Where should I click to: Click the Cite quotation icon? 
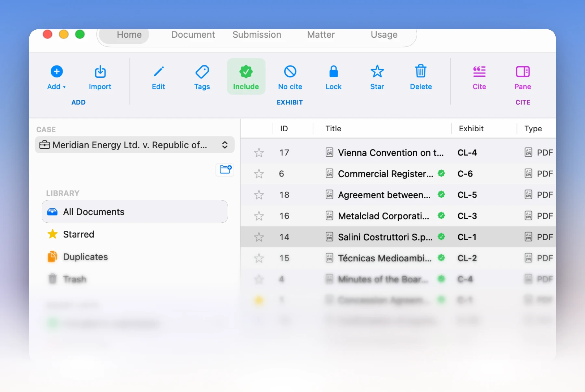pyautogui.click(x=479, y=72)
